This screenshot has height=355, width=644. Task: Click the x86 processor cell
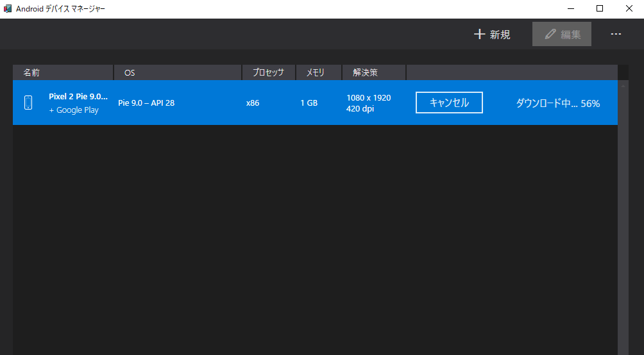[253, 103]
